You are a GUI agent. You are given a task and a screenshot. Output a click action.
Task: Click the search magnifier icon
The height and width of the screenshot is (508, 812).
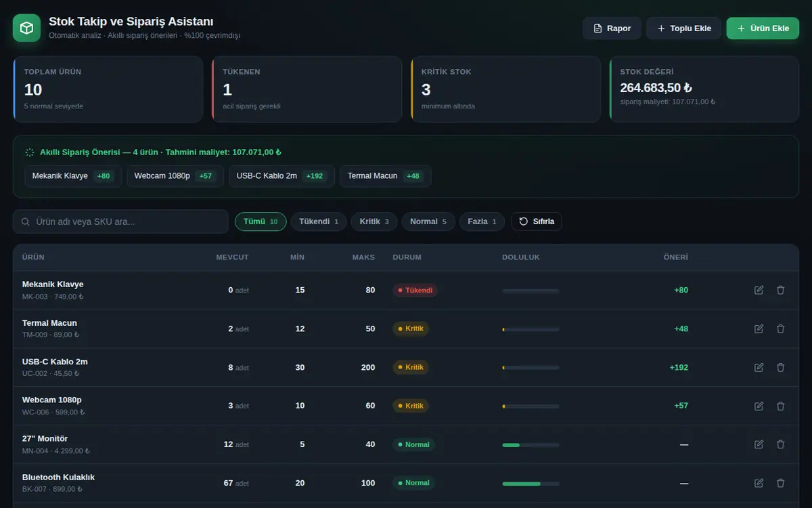[x=26, y=221]
